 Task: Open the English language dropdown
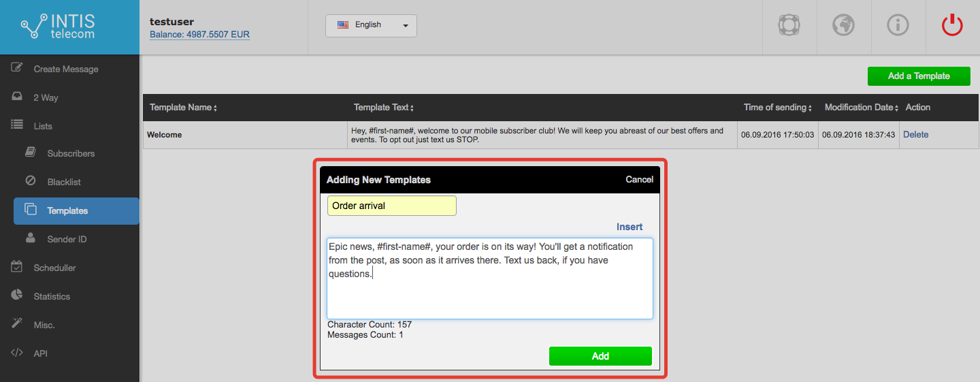click(x=371, y=25)
